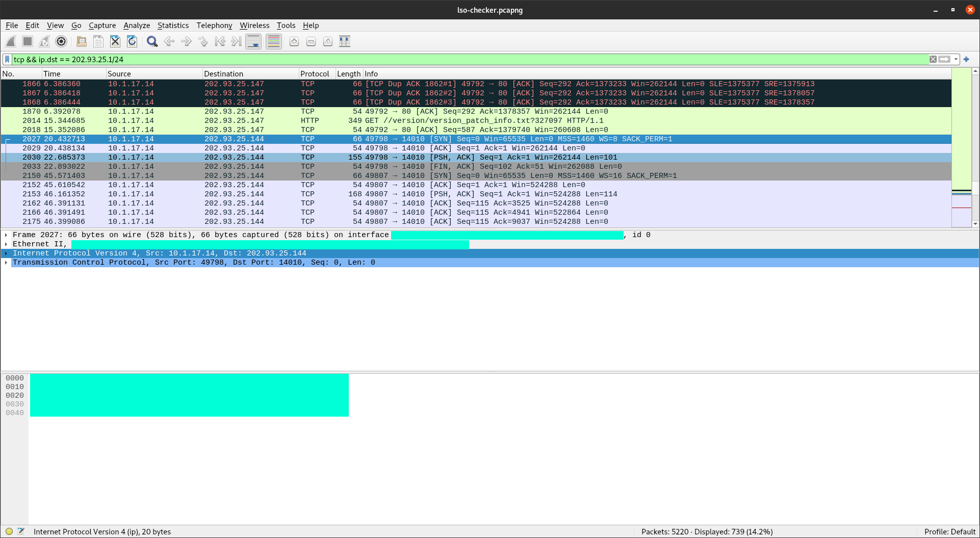980x538 pixels.
Task: Zoom out main window text
Action: coord(311,42)
